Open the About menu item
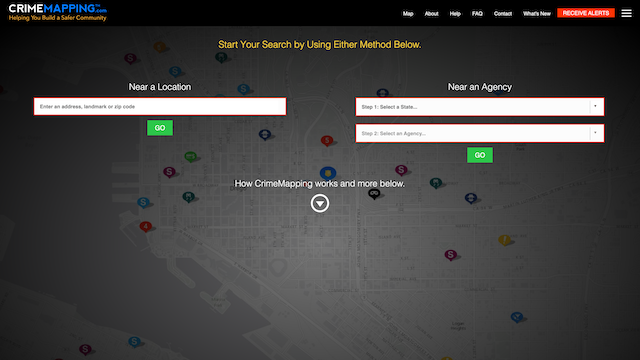640x360 pixels. pyautogui.click(x=431, y=13)
